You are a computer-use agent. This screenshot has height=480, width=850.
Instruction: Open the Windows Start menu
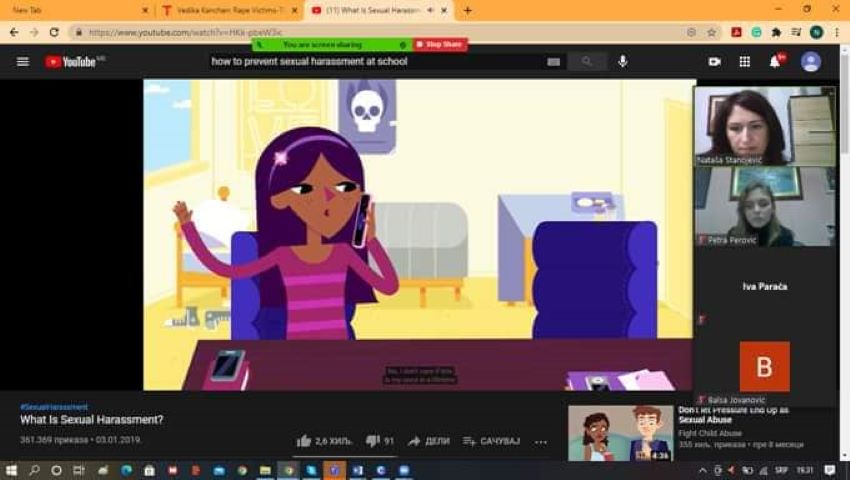(12, 470)
